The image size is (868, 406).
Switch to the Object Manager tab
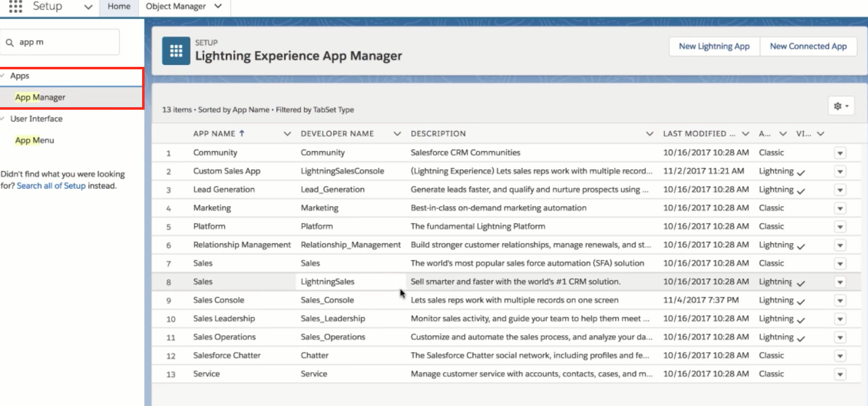point(175,6)
